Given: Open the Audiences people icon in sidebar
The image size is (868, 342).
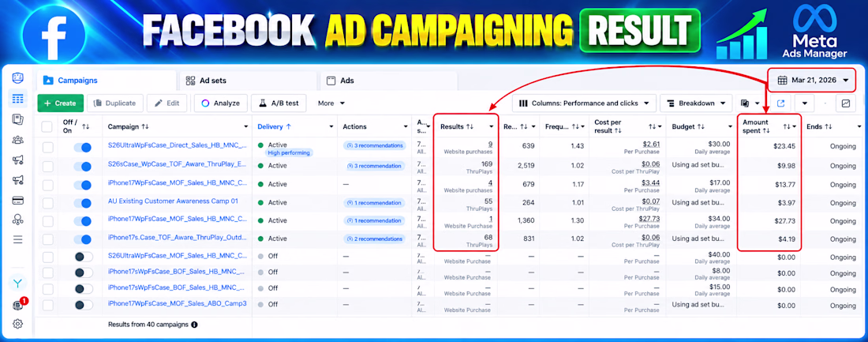Looking at the screenshot, I should point(17,140).
